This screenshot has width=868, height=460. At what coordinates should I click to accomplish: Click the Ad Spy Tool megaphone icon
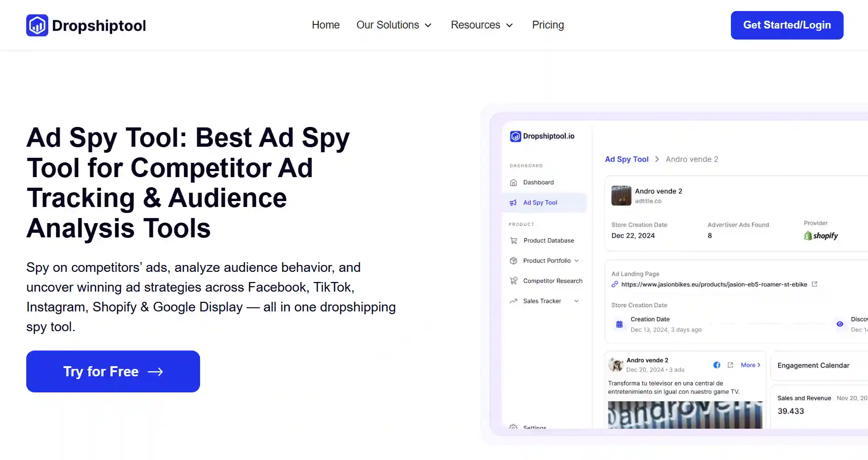pyautogui.click(x=513, y=202)
